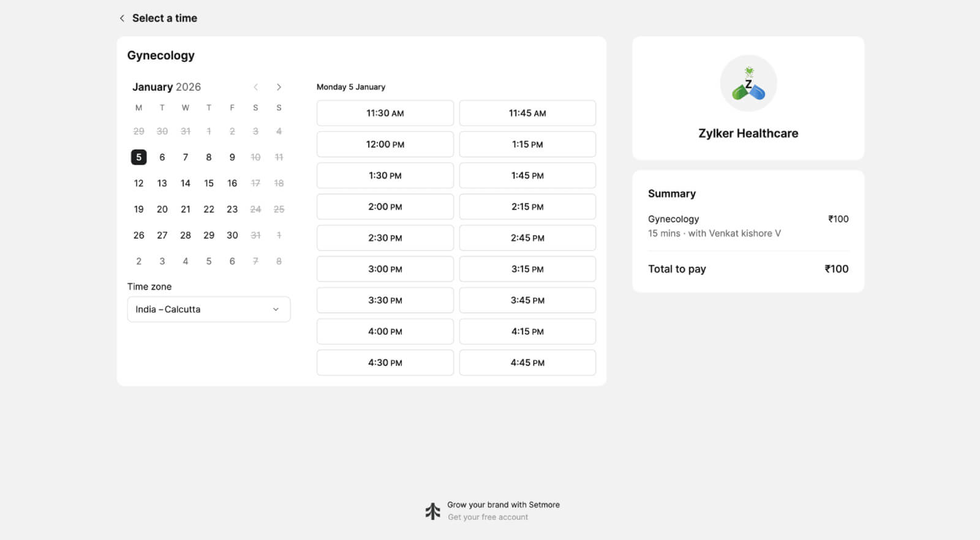The height and width of the screenshot is (540, 980).
Task: Select date 23 on the calendar
Action: pyautogui.click(x=232, y=210)
